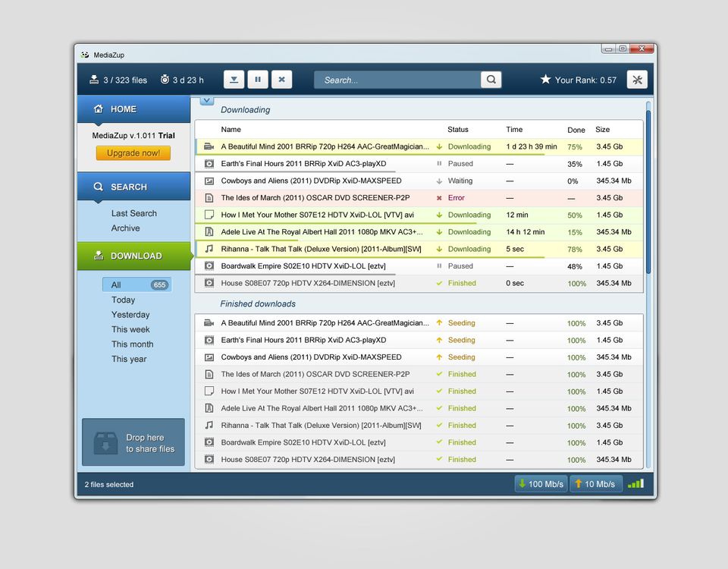Click seeding arrow on finished Cowboys and Aliens
Screen dimensions: 728x569
439,357
